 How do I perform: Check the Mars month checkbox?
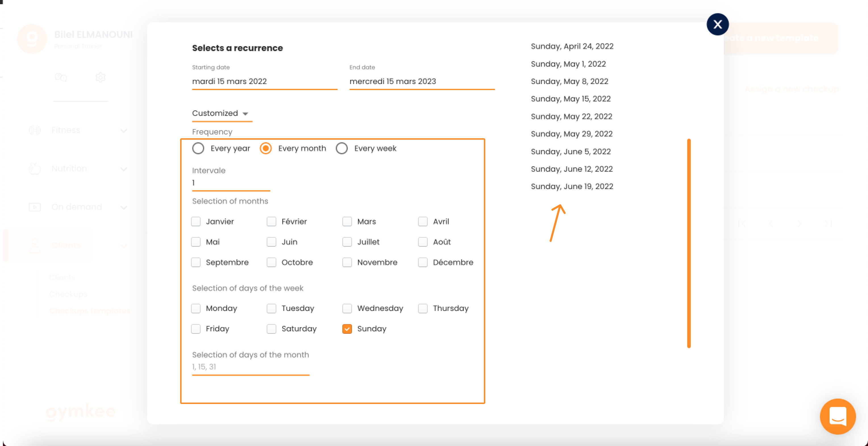click(x=347, y=221)
